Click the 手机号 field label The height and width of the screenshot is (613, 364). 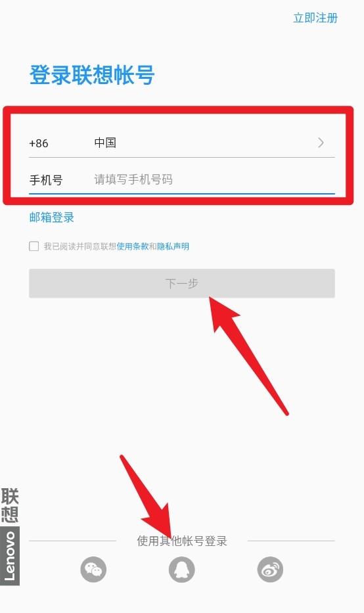(46, 180)
